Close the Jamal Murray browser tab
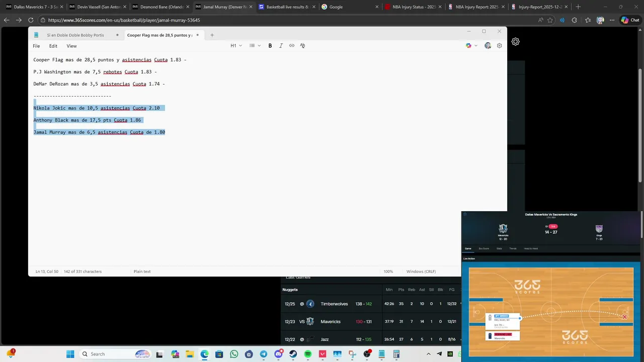644x362 pixels. pyautogui.click(x=251, y=7)
